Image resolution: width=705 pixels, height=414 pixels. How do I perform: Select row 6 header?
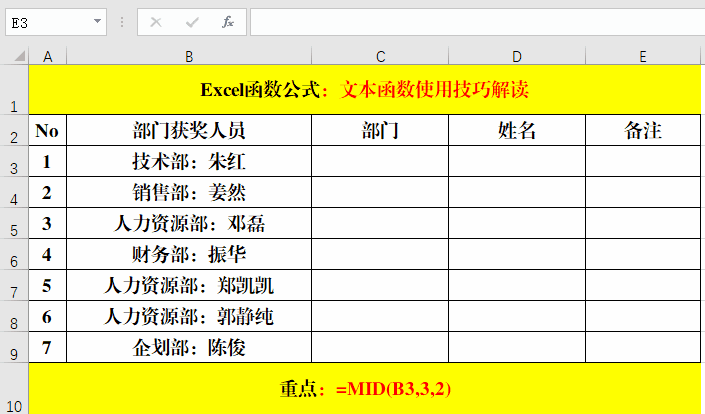coord(14,254)
